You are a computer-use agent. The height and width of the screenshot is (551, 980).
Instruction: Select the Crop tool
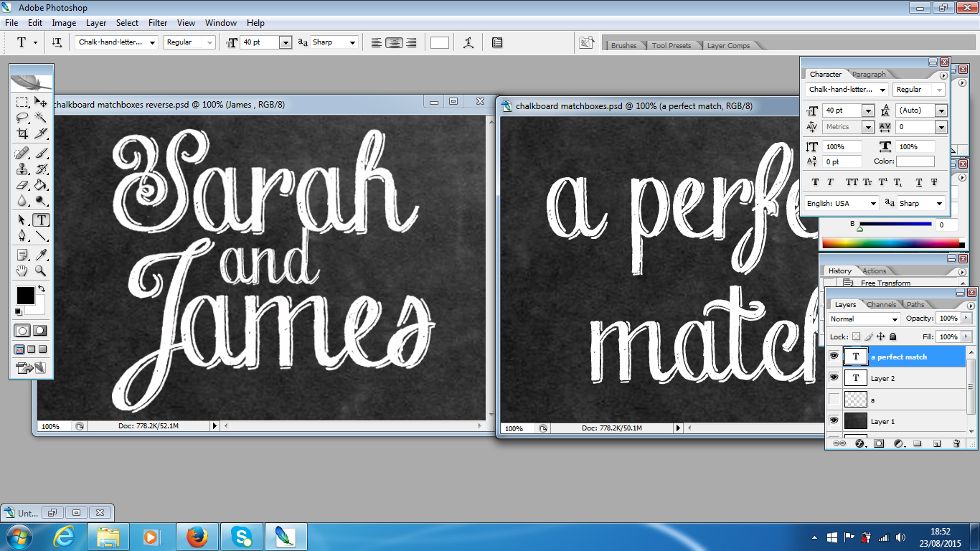(22, 133)
